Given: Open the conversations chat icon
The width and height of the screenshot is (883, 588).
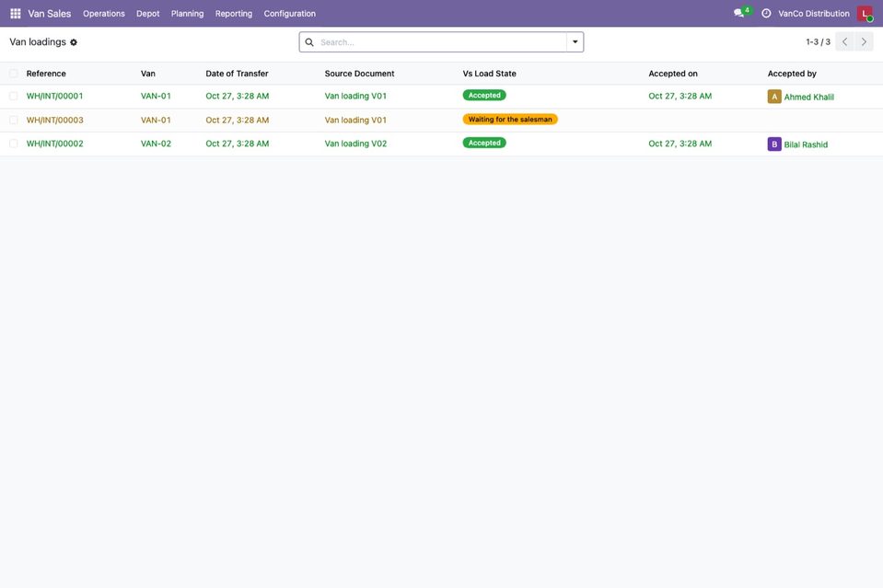Looking at the screenshot, I should (x=738, y=13).
